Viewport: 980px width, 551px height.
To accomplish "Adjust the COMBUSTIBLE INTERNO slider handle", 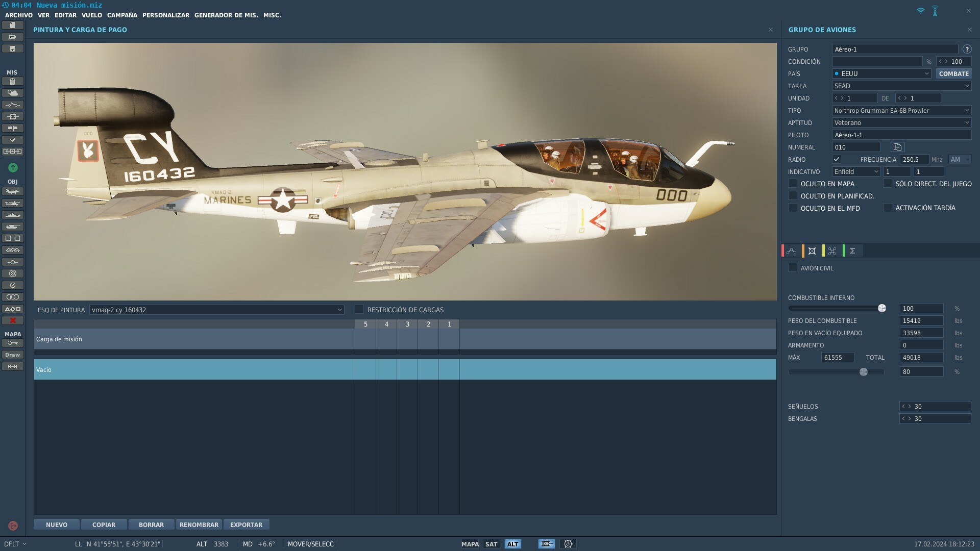I will click(x=881, y=308).
